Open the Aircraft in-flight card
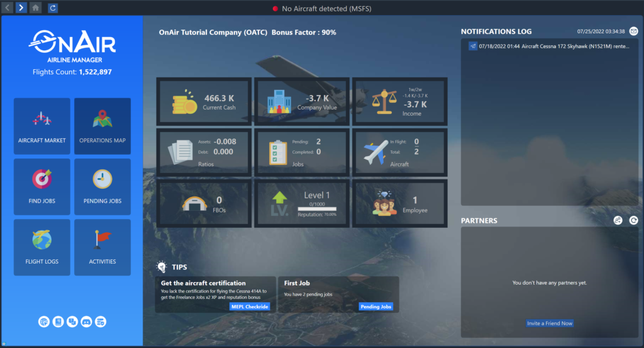 tap(399, 152)
